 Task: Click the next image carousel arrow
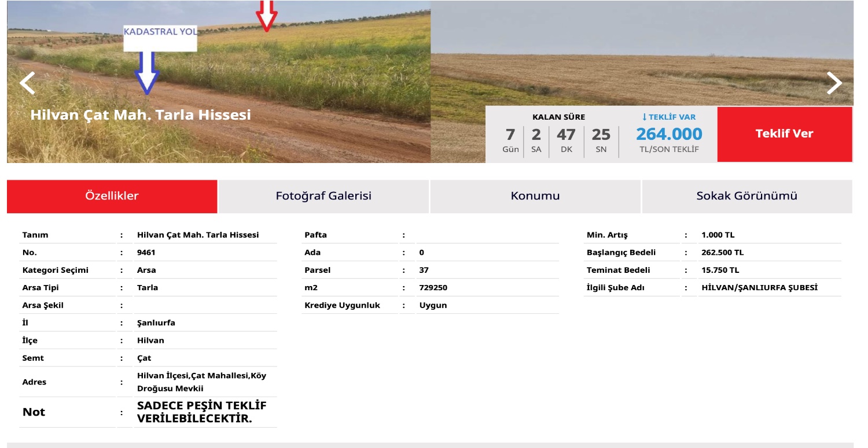point(835,84)
